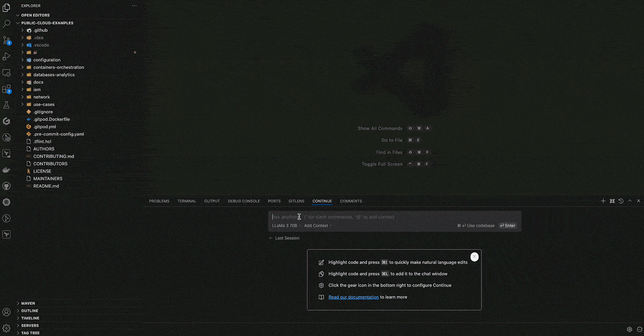644x336 pixels.
Task: Select the Docker whale icon in the sidebar
Action: pyautogui.click(x=6, y=169)
